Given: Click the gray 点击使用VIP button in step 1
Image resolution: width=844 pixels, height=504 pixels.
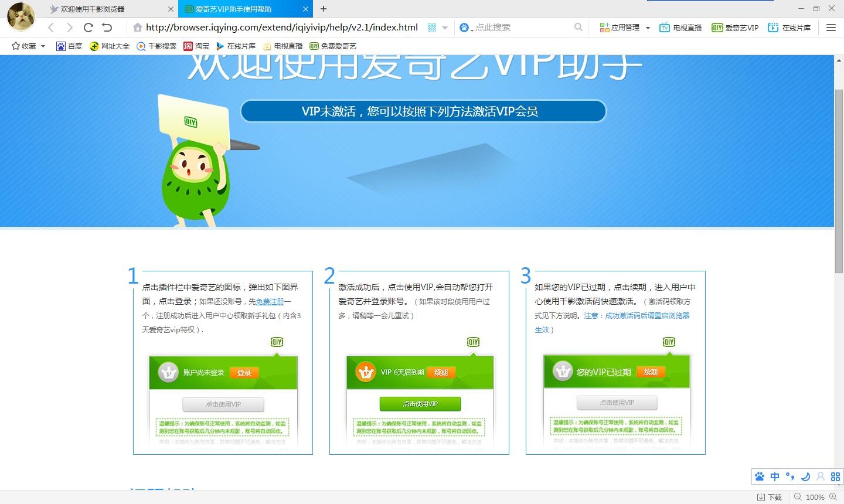Looking at the screenshot, I should coord(223,404).
